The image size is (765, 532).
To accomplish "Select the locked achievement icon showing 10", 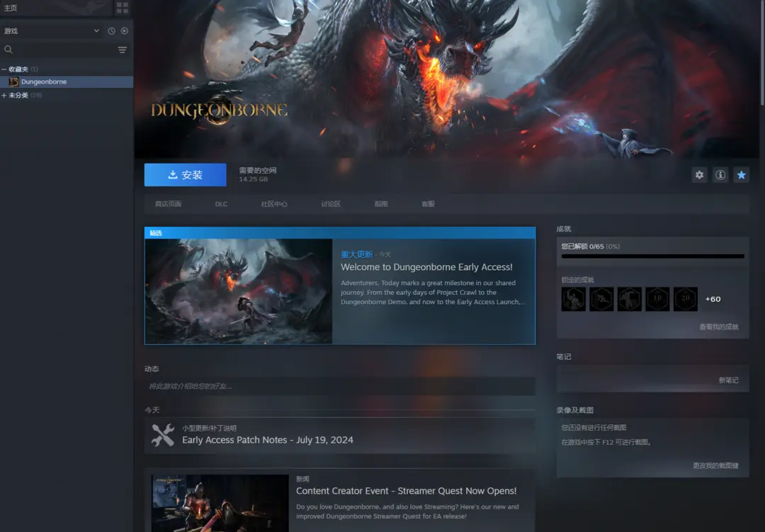I will point(657,299).
